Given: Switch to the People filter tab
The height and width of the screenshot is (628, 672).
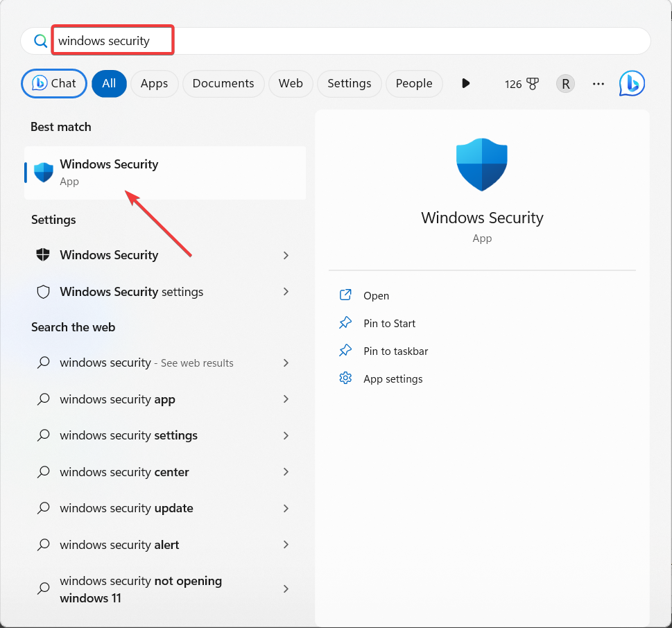Looking at the screenshot, I should (x=414, y=84).
